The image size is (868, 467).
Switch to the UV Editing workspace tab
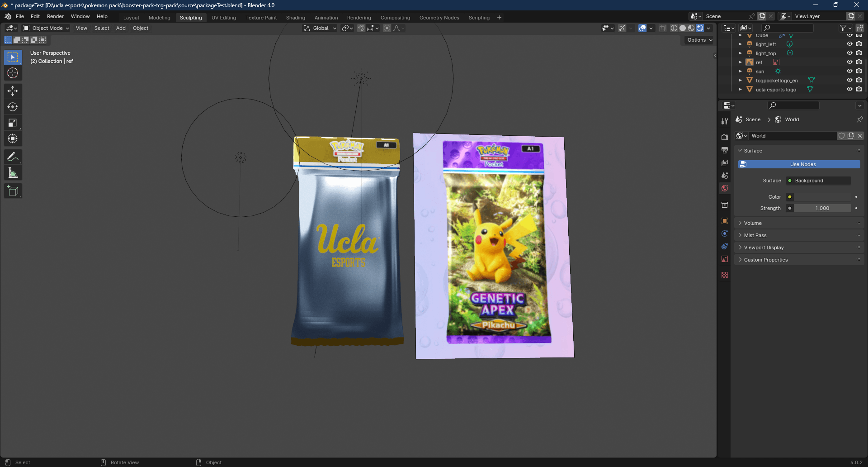pyautogui.click(x=224, y=18)
